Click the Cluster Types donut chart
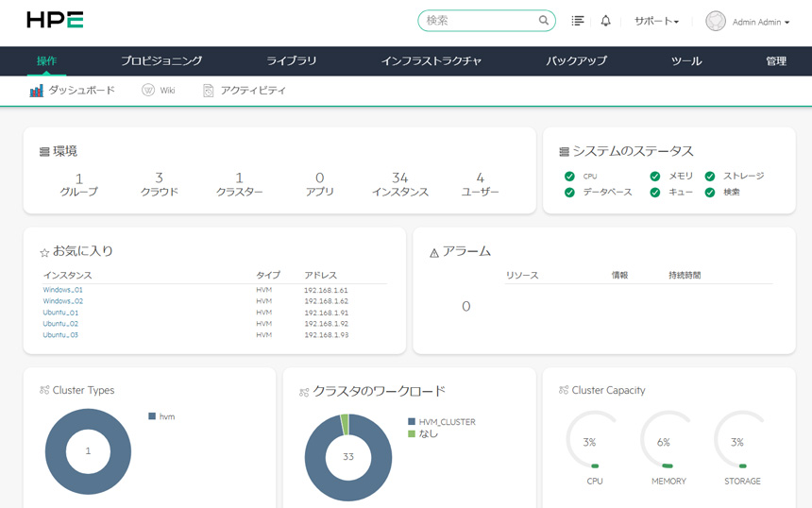The width and height of the screenshot is (812, 508). point(88,451)
